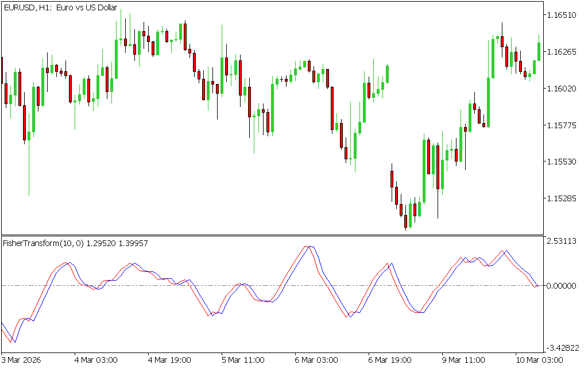The width and height of the screenshot is (588, 368).
Task: Click the 1.16510 price axis label
Action: click(562, 15)
